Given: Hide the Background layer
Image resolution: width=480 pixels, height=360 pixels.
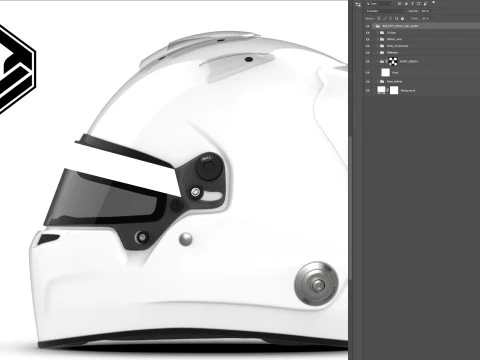Looking at the screenshot, I should [368, 90].
